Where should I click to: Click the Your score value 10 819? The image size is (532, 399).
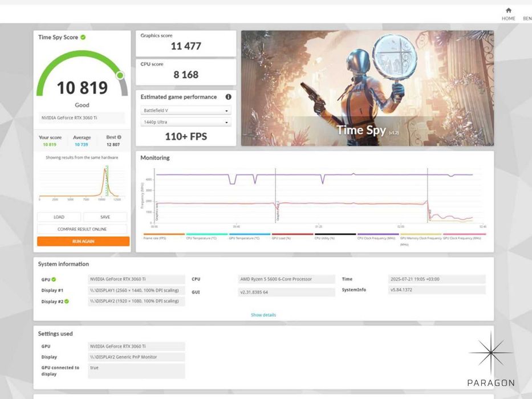coord(50,145)
